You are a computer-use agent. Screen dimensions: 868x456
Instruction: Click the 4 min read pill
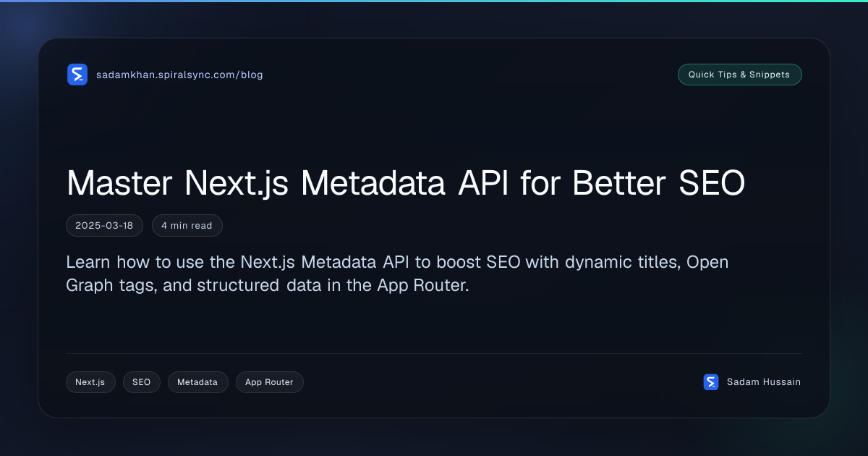click(187, 226)
